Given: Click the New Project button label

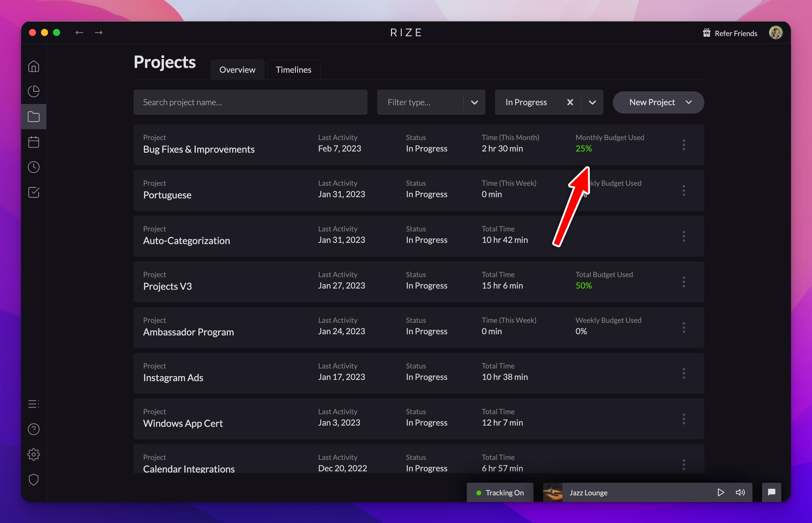Looking at the screenshot, I should tap(652, 102).
